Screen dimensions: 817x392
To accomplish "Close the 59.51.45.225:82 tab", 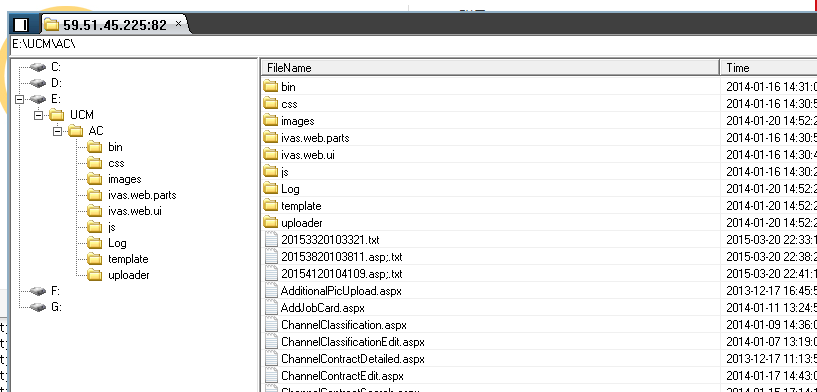I will click(178, 23).
